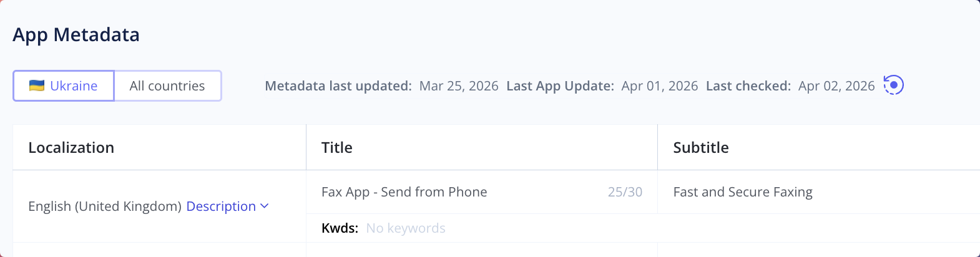
Task: Click the Subtitle column header
Action: click(x=701, y=147)
